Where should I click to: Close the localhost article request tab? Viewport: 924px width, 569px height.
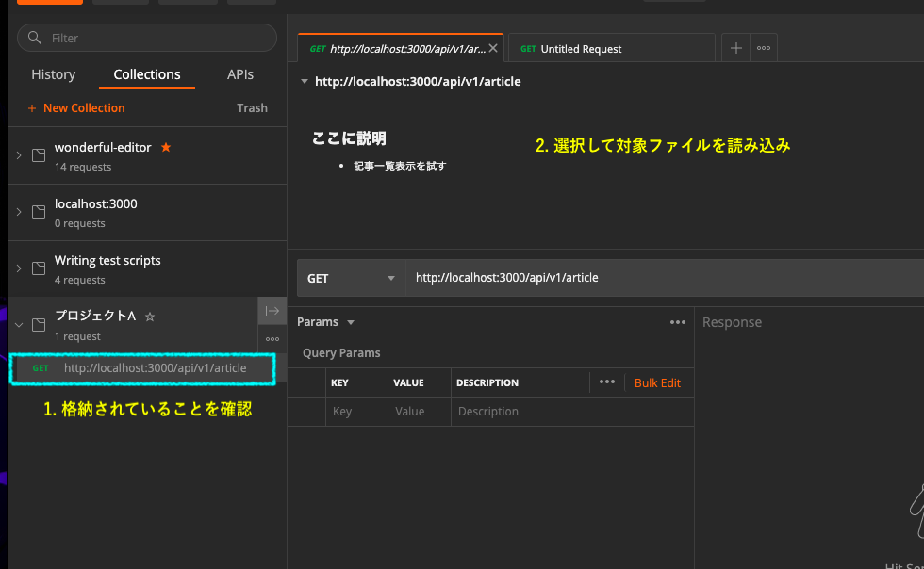tap(493, 48)
